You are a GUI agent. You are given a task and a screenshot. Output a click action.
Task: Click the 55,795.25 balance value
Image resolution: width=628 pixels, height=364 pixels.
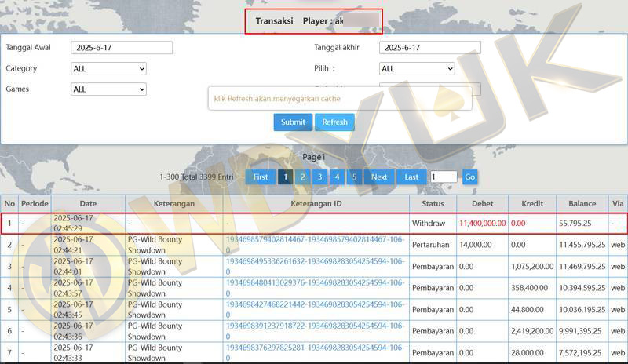tap(575, 224)
